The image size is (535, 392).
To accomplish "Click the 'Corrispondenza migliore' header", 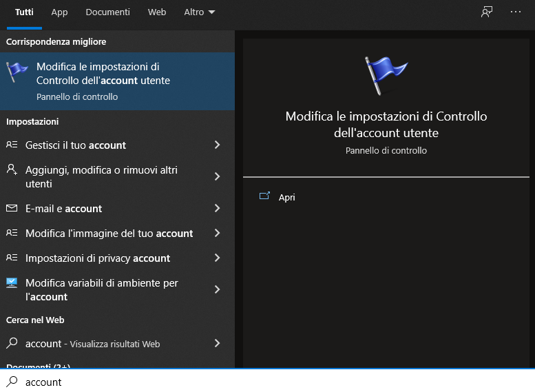I will (56, 41).
